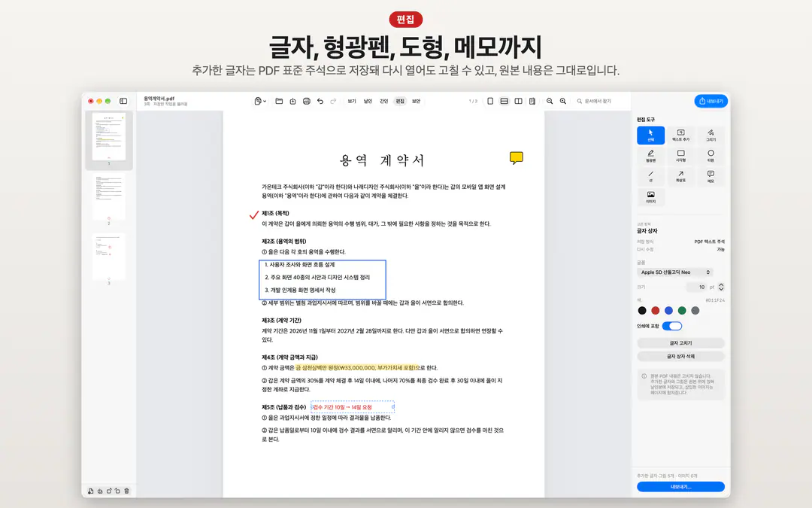
Task: Open the document actions dropdown in toolbar
Action: [260, 101]
